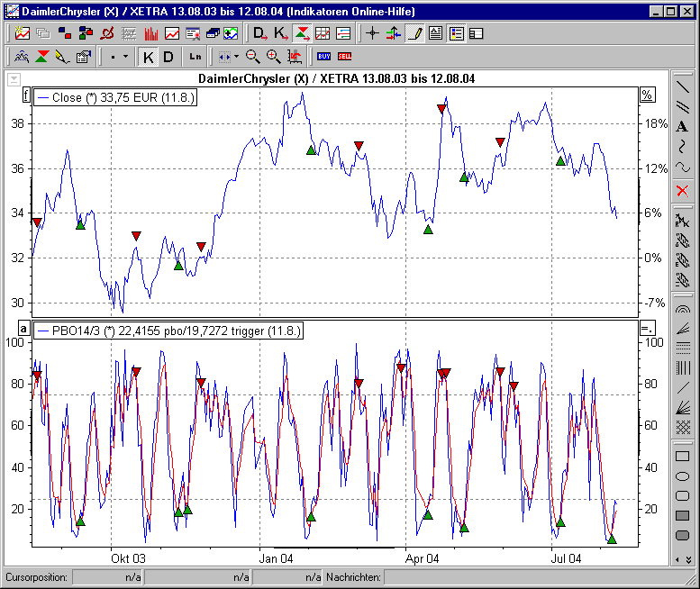Click the magnifier zoom-in icon

(x=273, y=57)
